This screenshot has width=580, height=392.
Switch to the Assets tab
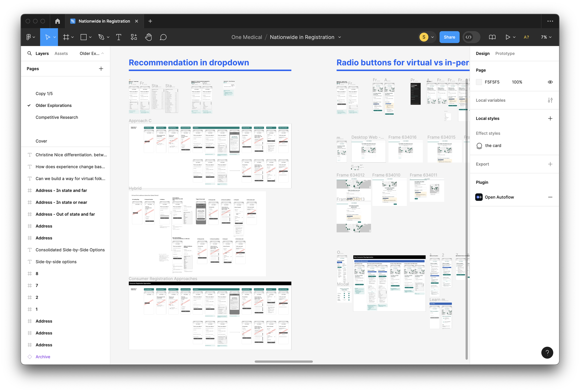[61, 53]
